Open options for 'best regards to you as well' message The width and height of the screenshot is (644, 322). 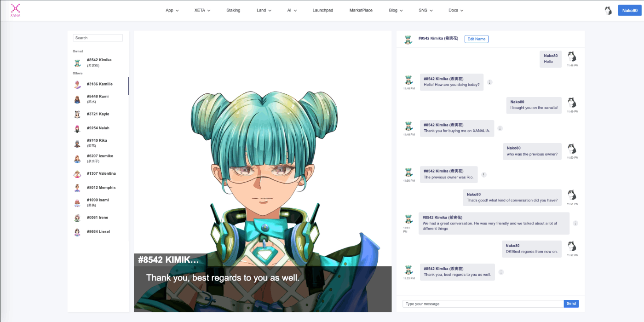tap(501, 272)
